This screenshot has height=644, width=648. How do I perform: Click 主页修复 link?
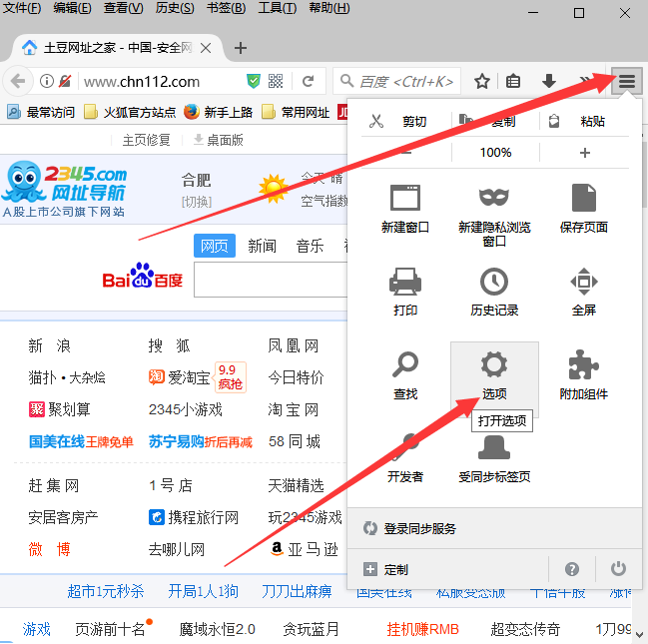pyautogui.click(x=147, y=140)
